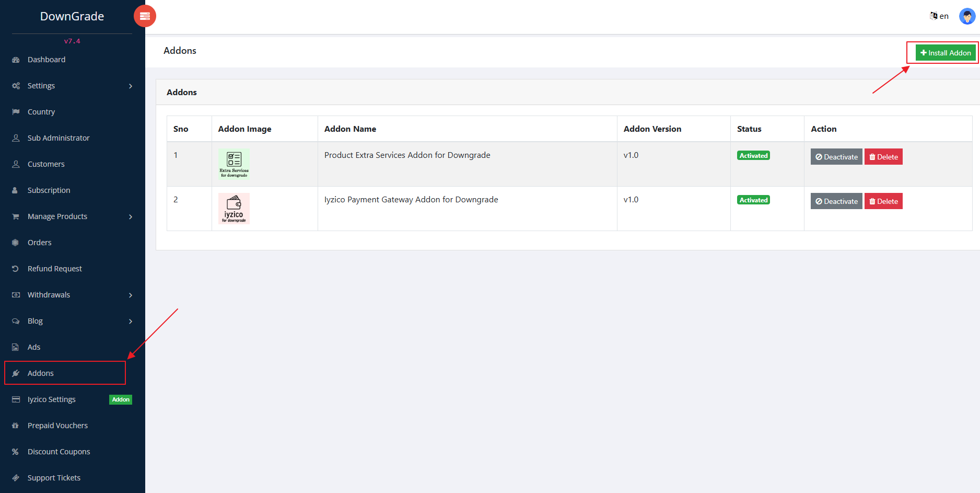Deactivate Iyzico Payment Gateway addon
The height and width of the screenshot is (493, 980).
tap(836, 201)
